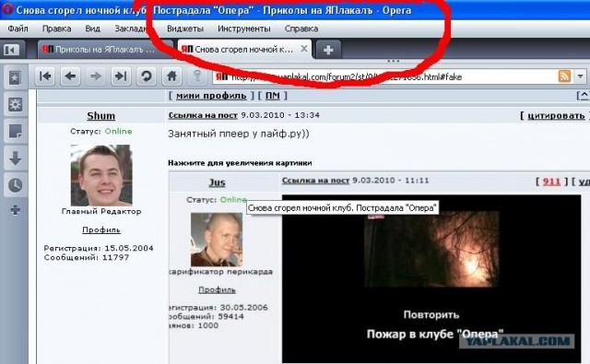Click the Opera panel toggle icon

[12, 50]
